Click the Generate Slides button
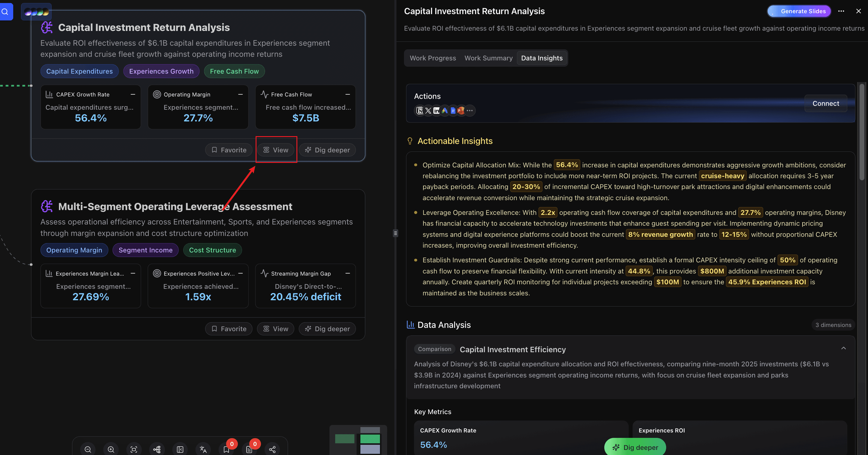Screen dimensions: 868x455 (799, 11)
